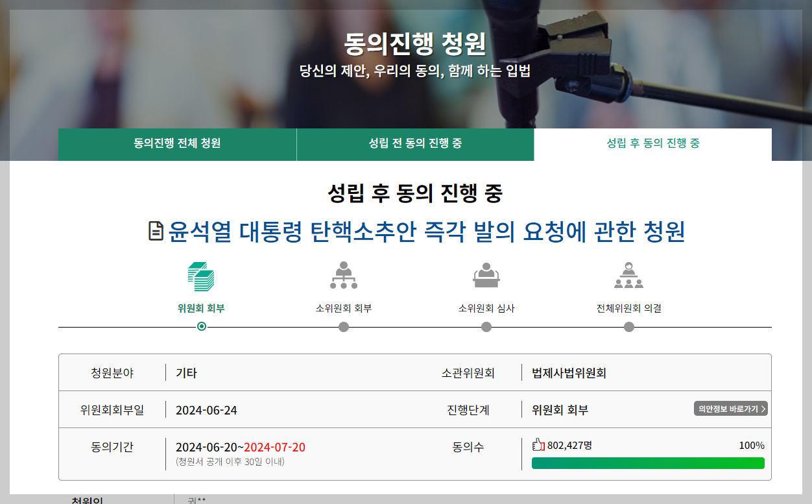Open the 성립 전 동의 진행 중 tab
Screen dimensions: 812x504
click(414, 144)
